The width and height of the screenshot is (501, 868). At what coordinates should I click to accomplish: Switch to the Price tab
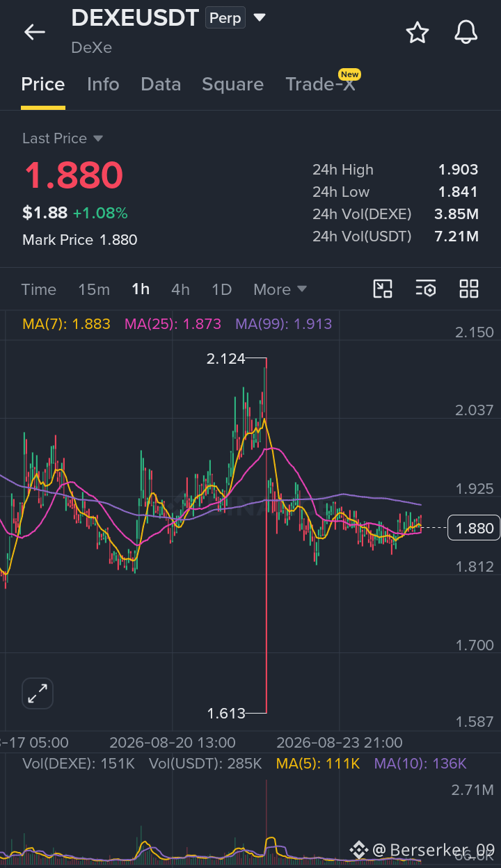43,85
